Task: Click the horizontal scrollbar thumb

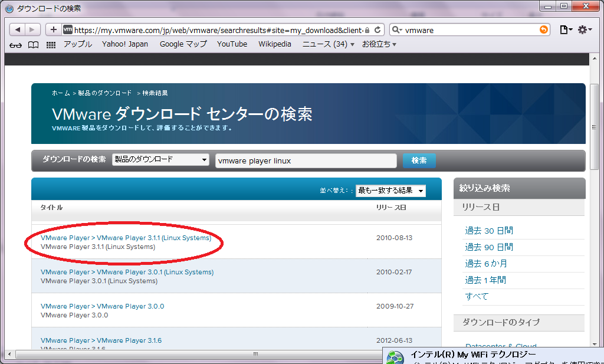Action: tap(255, 354)
